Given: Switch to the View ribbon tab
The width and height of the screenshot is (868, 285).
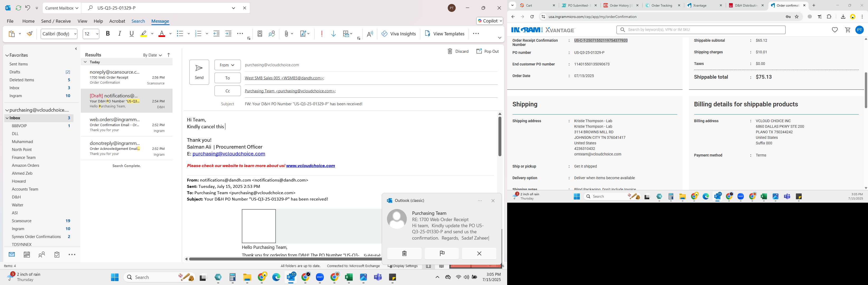Looking at the screenshot, I should point(82,21).
